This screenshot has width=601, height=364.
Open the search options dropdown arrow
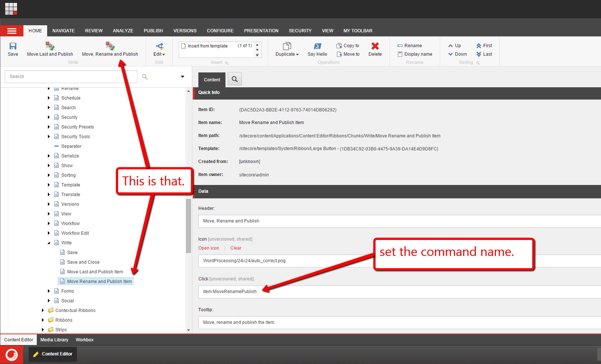182,77
